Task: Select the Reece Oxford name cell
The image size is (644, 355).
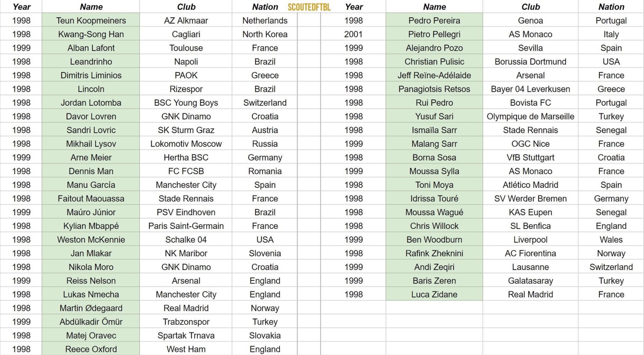Action: (x=91, y=349)
